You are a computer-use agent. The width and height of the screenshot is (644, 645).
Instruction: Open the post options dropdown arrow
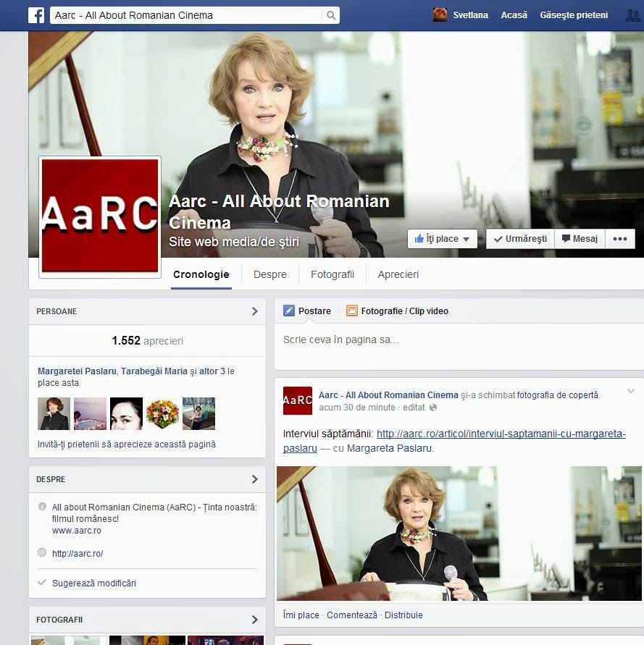point(631,391)
